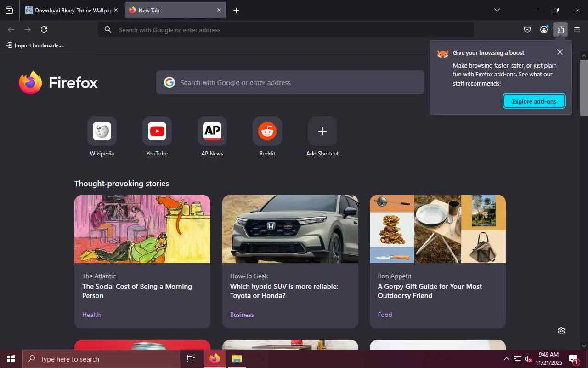The height and width of the screenshot is (368, 588).
Task: Reload the current page
Action: pos(44,29)
